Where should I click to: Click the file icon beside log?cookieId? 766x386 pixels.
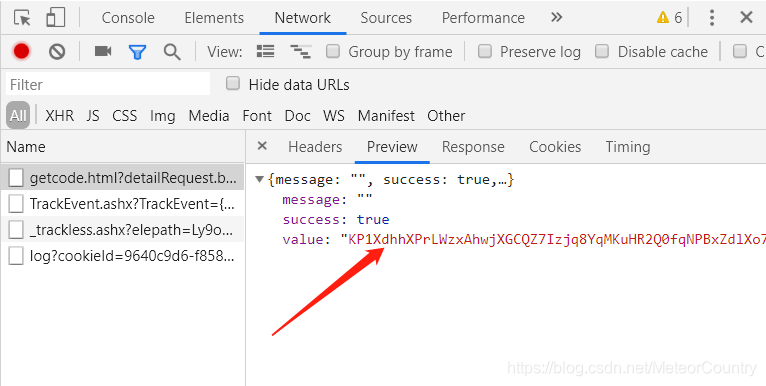[x=16, y=256]
